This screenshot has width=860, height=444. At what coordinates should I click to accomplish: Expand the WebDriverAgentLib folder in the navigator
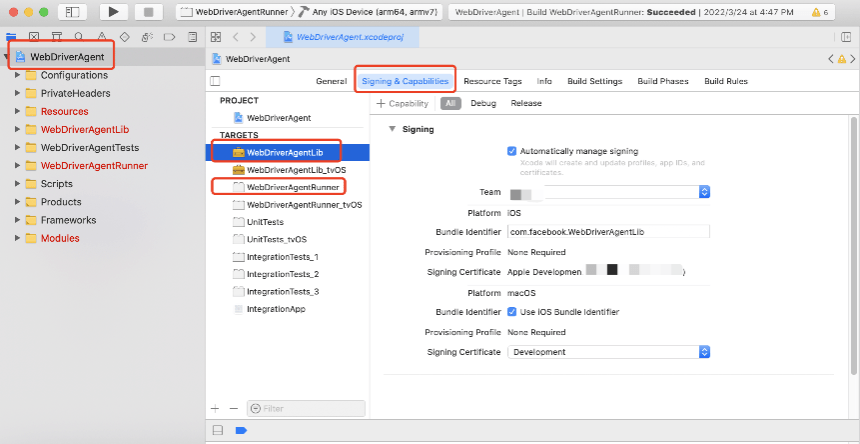pyautogui.click(x=18, y=130)
